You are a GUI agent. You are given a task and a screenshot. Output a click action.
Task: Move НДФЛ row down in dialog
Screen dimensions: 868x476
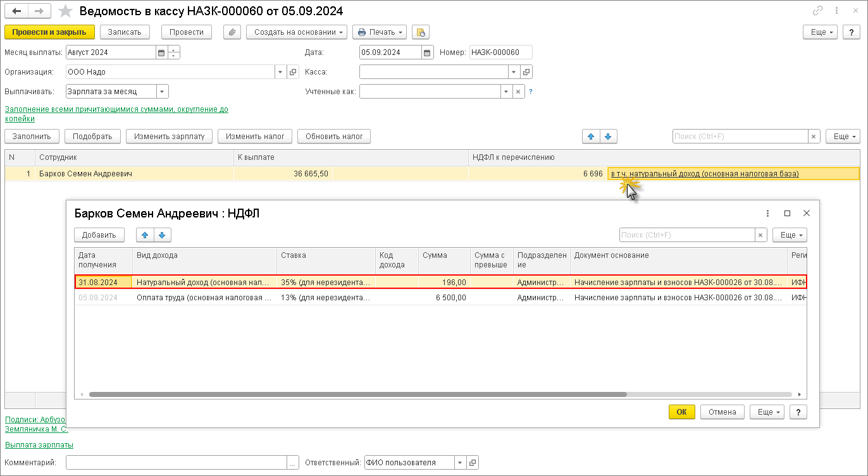coord(162,235)
